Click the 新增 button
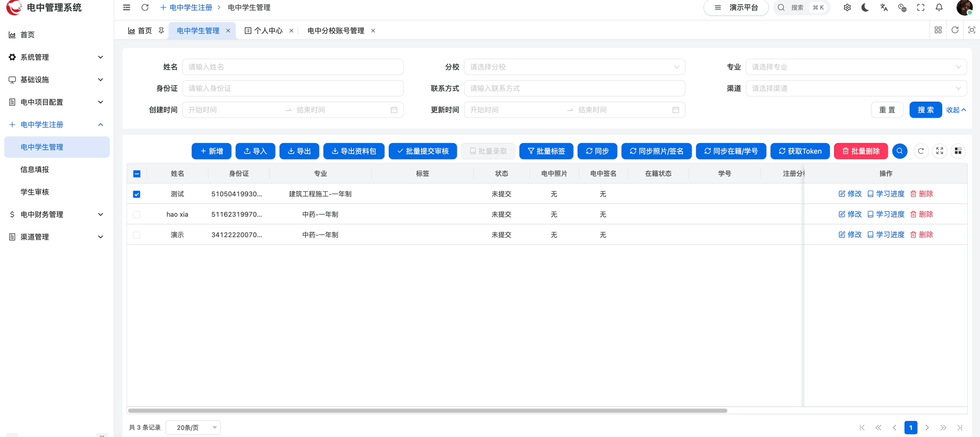980x437 pixels. pos(211,151)
